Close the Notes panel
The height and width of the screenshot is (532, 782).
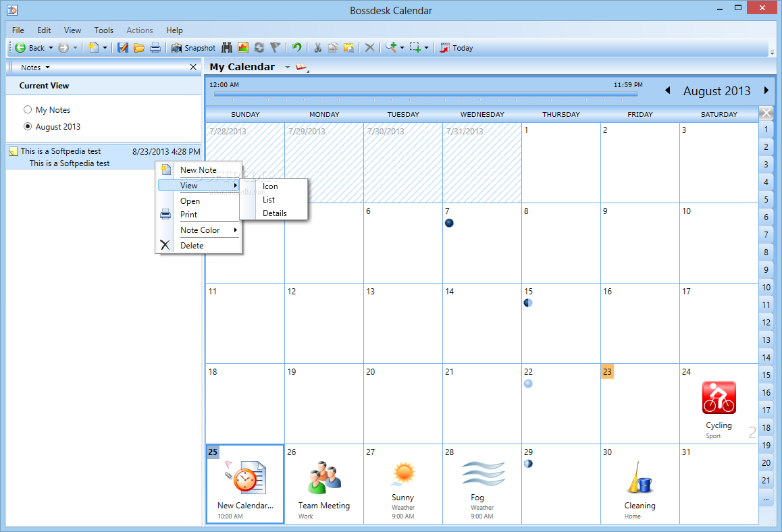[x=193, y=67]
